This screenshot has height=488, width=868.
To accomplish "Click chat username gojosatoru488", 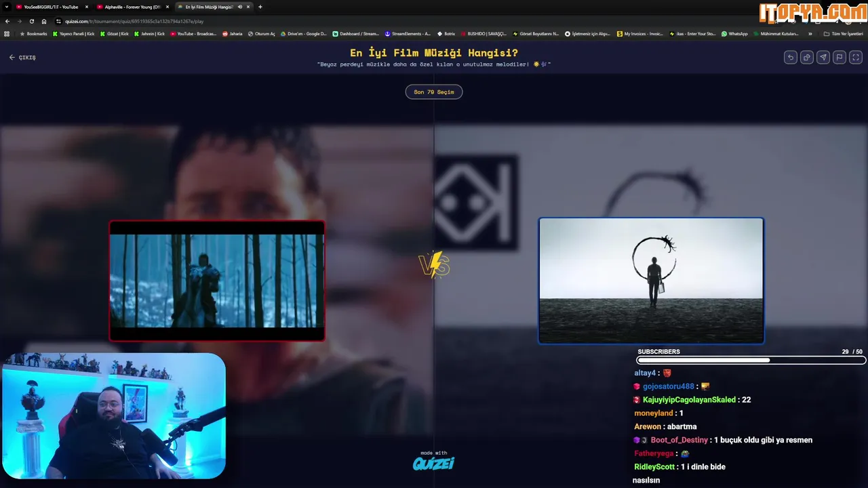I will 669,386.
